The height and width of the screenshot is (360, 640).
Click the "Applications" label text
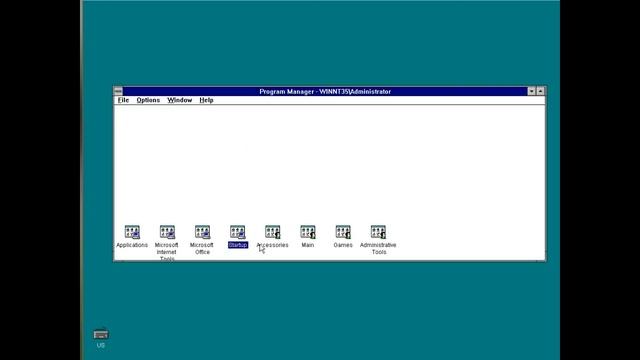click(x=132, y=245)
